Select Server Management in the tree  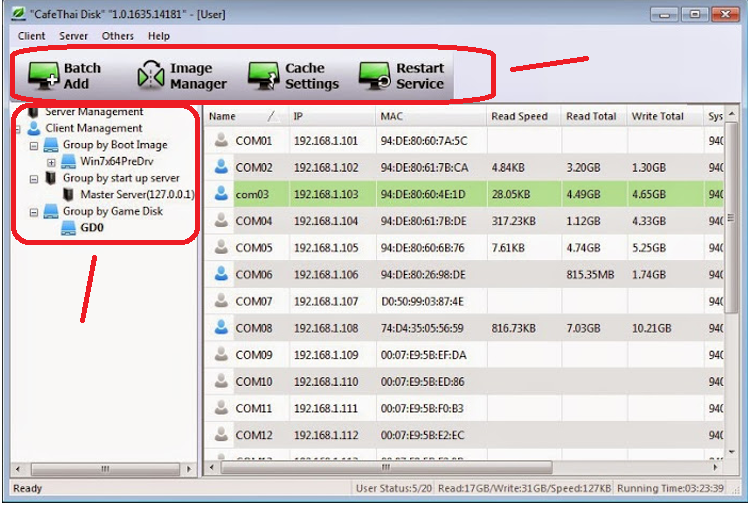(x=94, y=112)
